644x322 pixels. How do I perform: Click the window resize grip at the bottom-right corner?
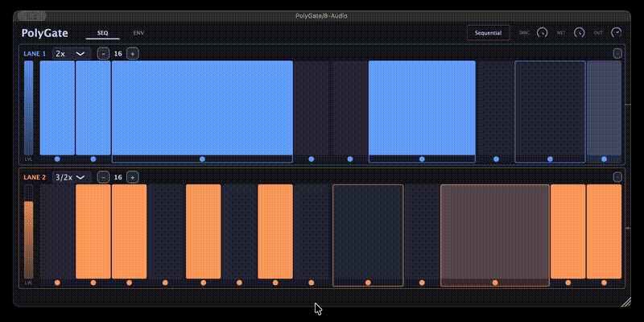pyautogui.click(x=626, y=302)
